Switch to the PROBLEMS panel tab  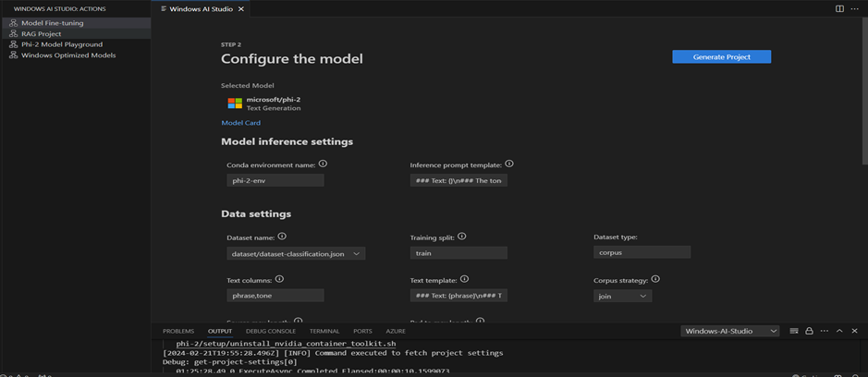pyautogui.click(x=178, y=331)
